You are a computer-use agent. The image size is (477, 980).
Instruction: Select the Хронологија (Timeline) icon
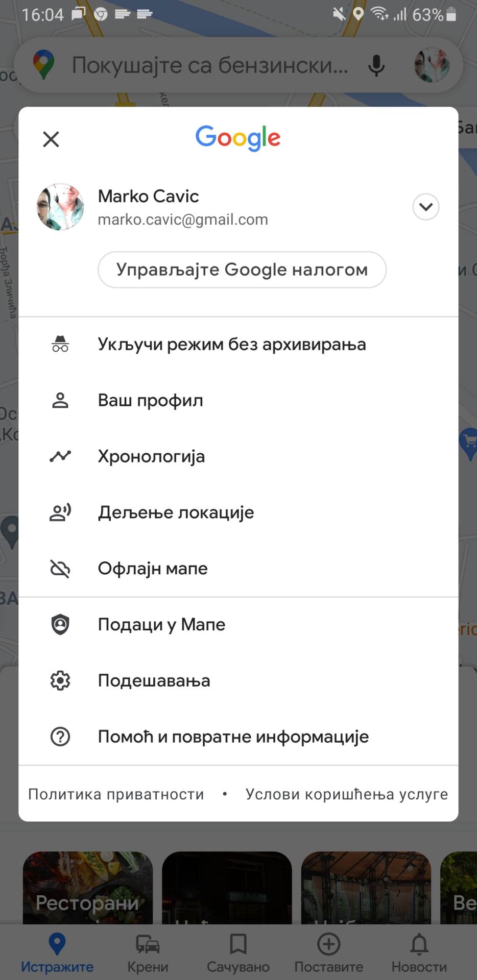[60, 456]
